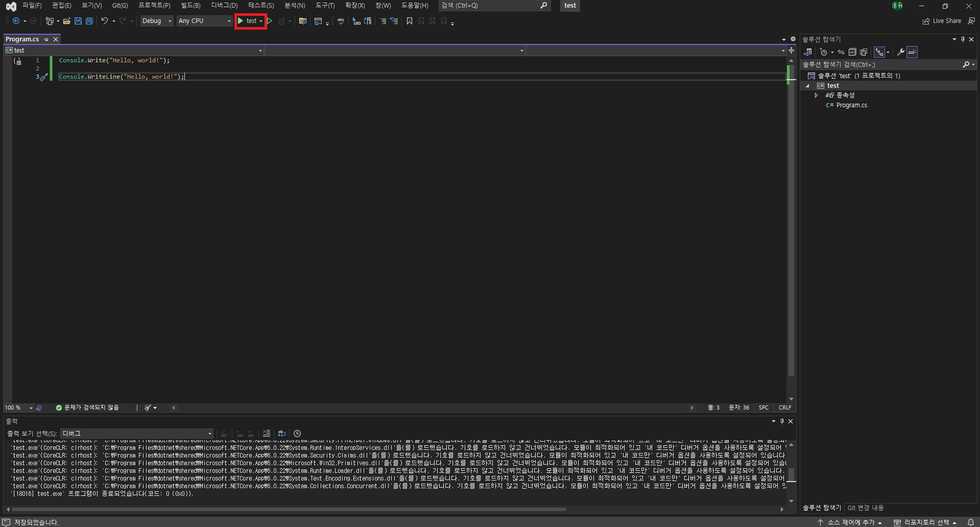980x527 pixels.
Task: Click the Undo arrow icon
Action: [104, 21]
